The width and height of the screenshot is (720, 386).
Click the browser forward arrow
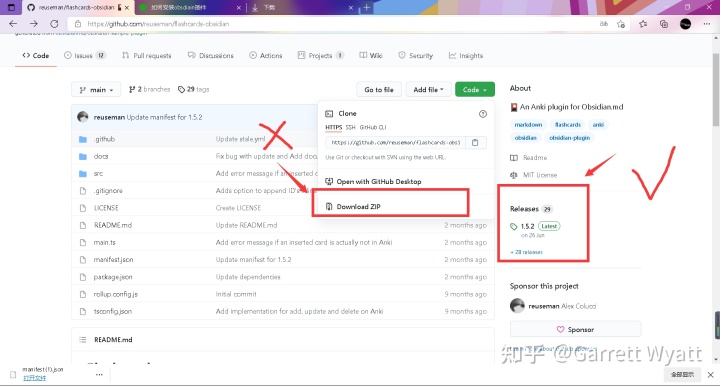(34, 24)
